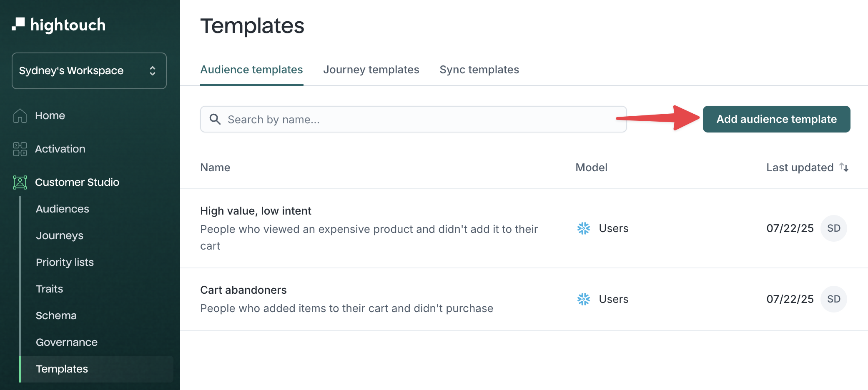Click Users model in Cart abandoners row
The height and width of the screenshot is (390, 868).
point(613,299)
